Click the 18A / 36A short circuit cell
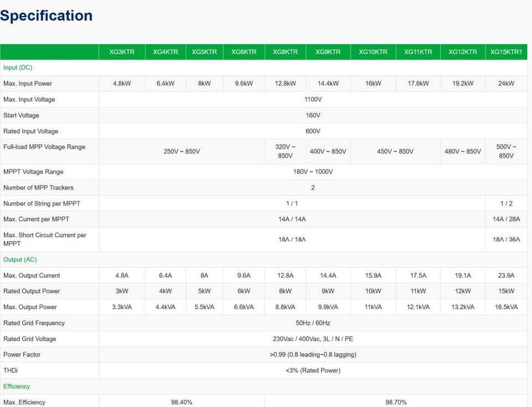This screenshot has width=532, height=407. pos(506,239)
